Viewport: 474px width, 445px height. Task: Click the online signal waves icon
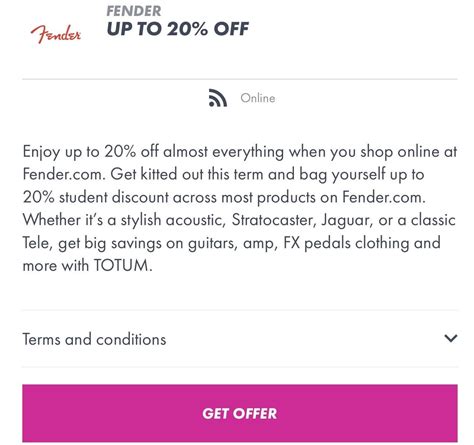point(218,98)
